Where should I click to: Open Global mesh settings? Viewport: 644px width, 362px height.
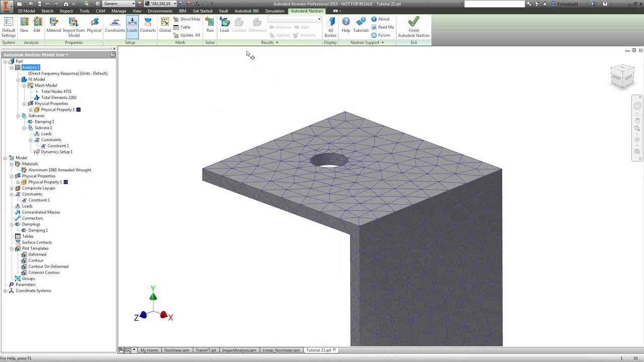point(165,25)
